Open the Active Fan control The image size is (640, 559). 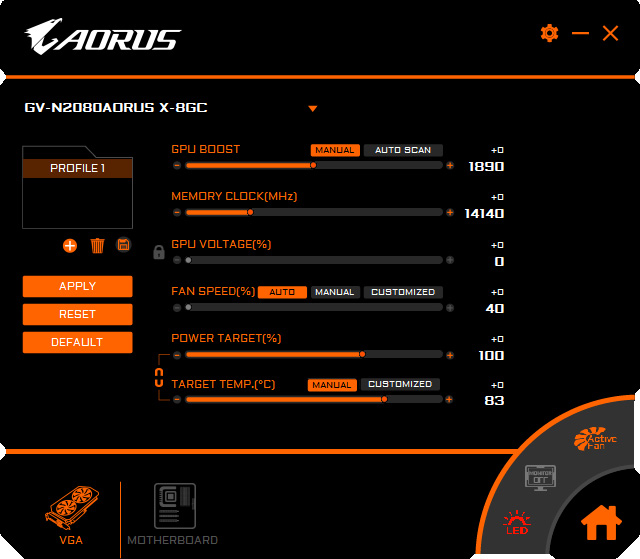click(x=595, y=439)
